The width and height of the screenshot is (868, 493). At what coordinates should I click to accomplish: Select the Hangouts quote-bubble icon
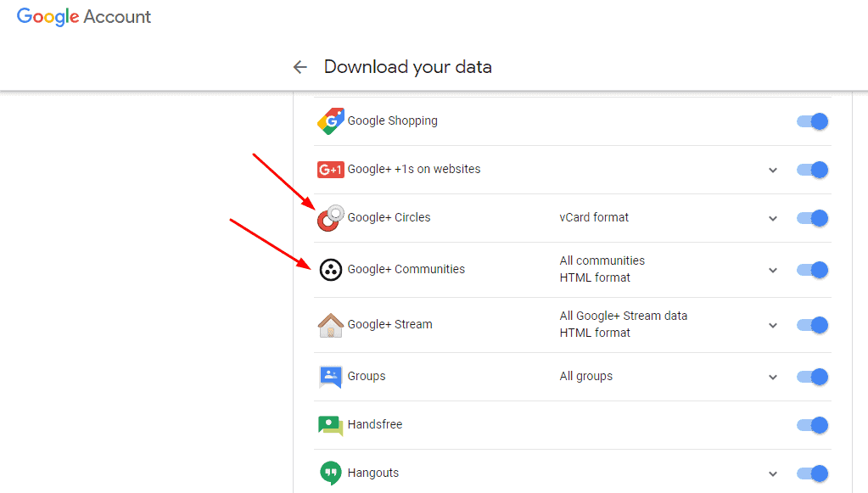(330, 473)
